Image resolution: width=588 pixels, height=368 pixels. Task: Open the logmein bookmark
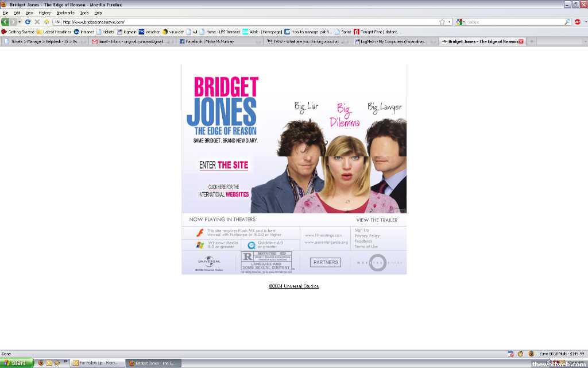(127, 32)
